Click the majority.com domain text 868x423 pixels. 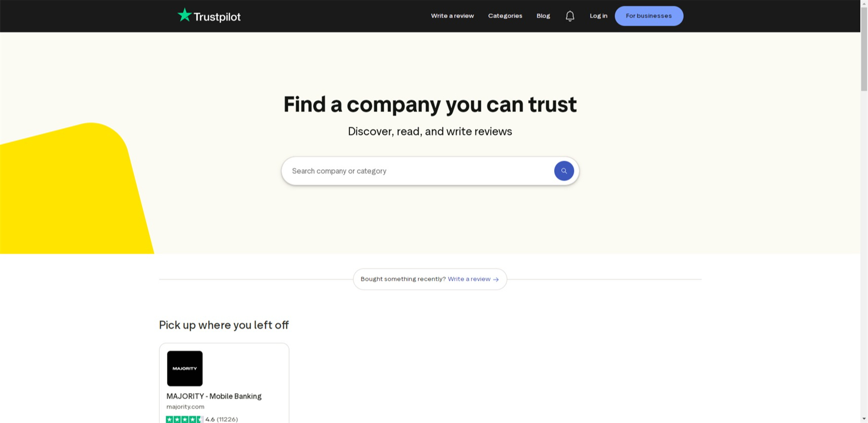click(x=186, y=407)
